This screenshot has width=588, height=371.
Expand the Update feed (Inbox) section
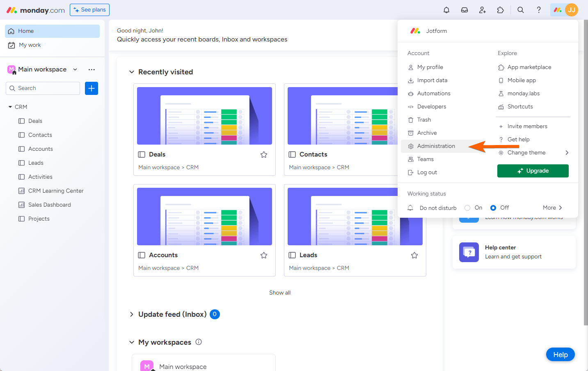pyautogui.click(x=132, y=314)
